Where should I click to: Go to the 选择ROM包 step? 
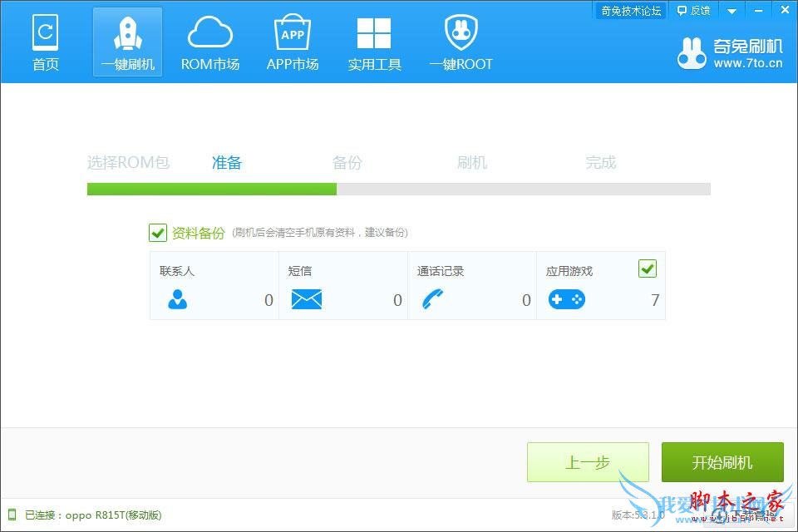tap(128, 162)
